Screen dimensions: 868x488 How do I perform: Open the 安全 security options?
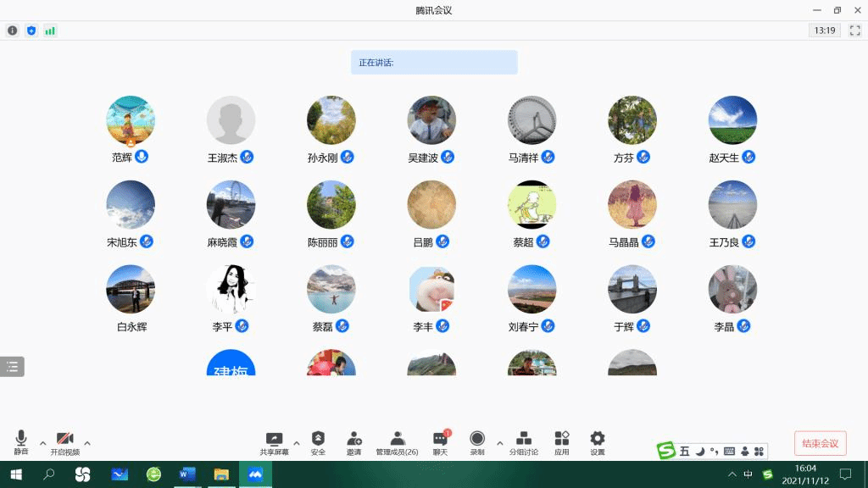(x=318, y=442)
